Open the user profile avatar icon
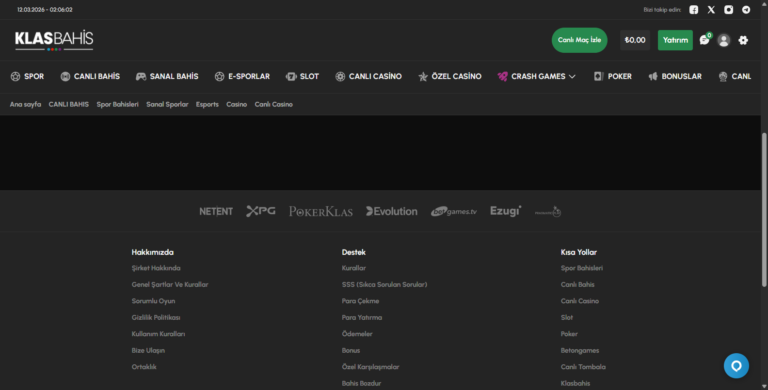The width and height of the screenshot is (768, 390). (724, 40)
